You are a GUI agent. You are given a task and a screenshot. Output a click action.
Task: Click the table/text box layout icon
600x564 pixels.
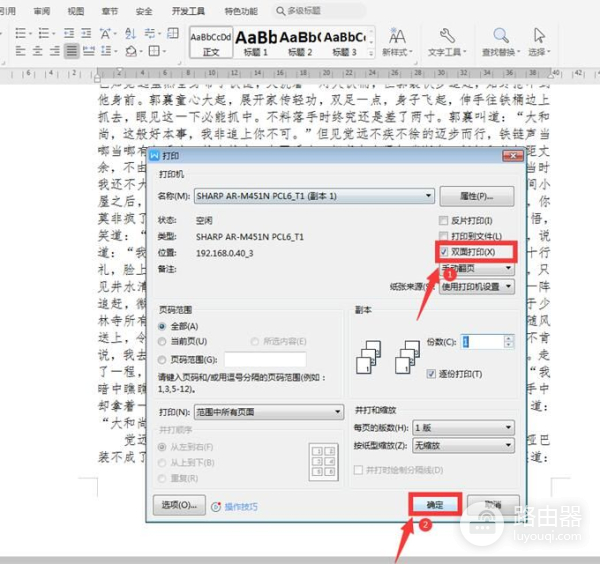[173, 34]
